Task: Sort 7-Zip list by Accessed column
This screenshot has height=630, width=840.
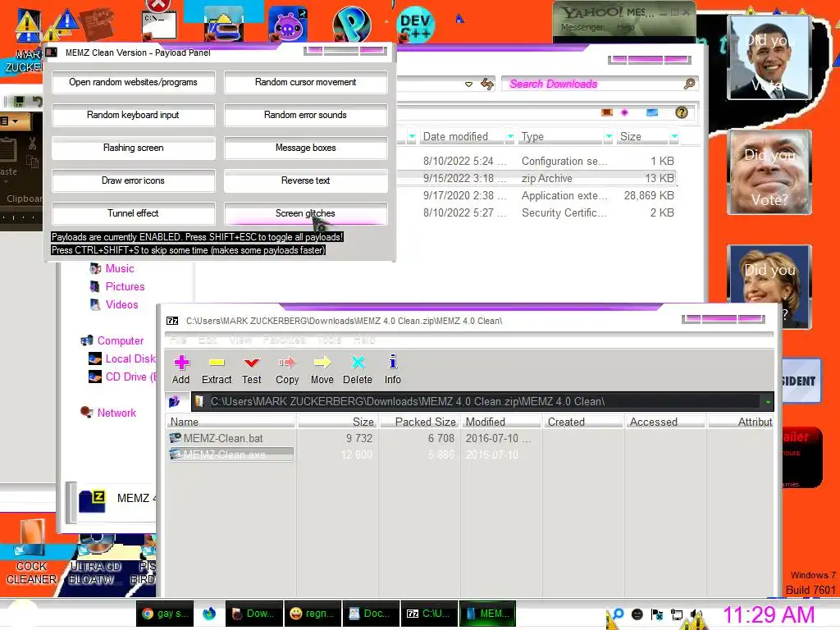Action: (x=664, y=422)
